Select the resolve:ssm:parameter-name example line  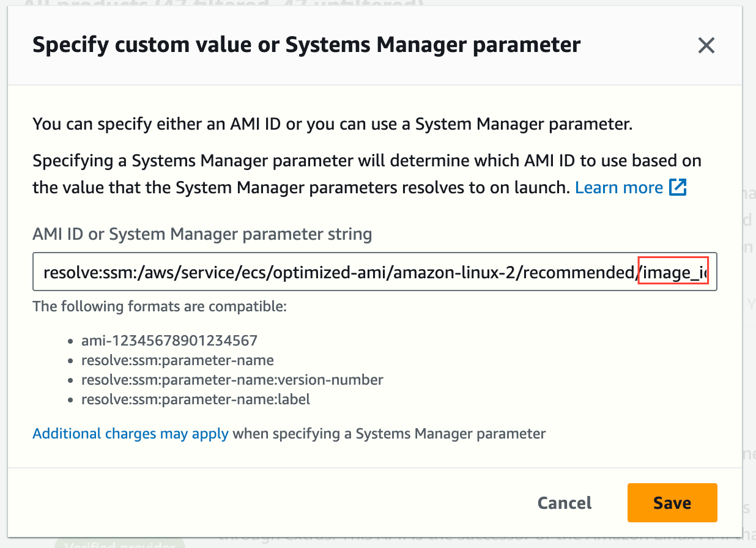click(x=177, y=360)
